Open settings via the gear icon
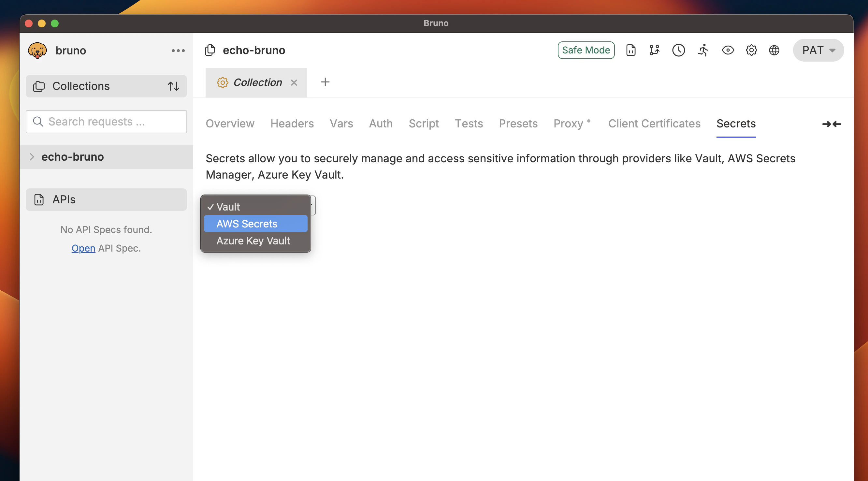Image resolution: width=868 pixels, height=481 pixels. [x=751, y=50]
